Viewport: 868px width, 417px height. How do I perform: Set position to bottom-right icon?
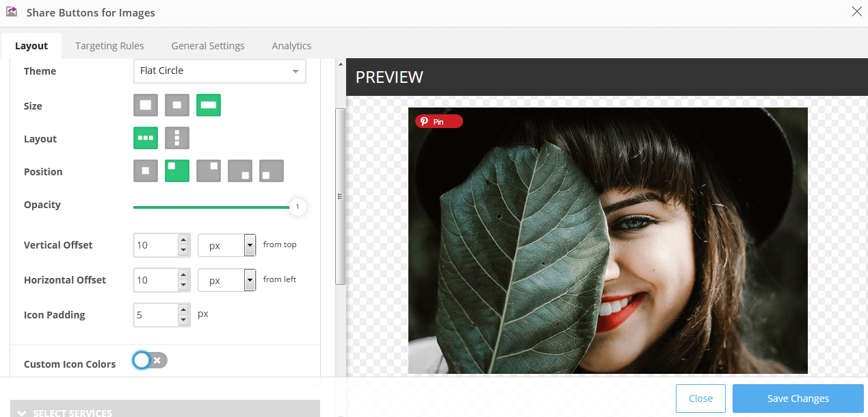click(240, 170)
